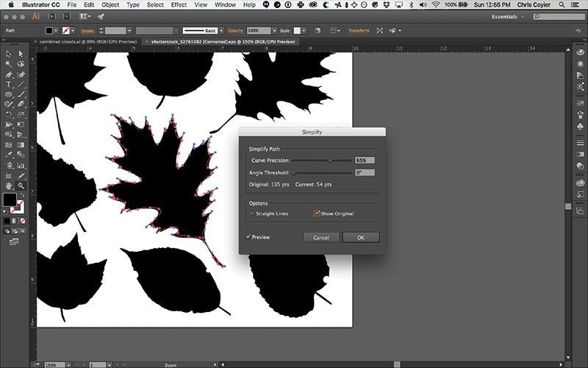Select the Direct Selection arrow tool
This screenshot has width=588, height=368.
(21, 54)
